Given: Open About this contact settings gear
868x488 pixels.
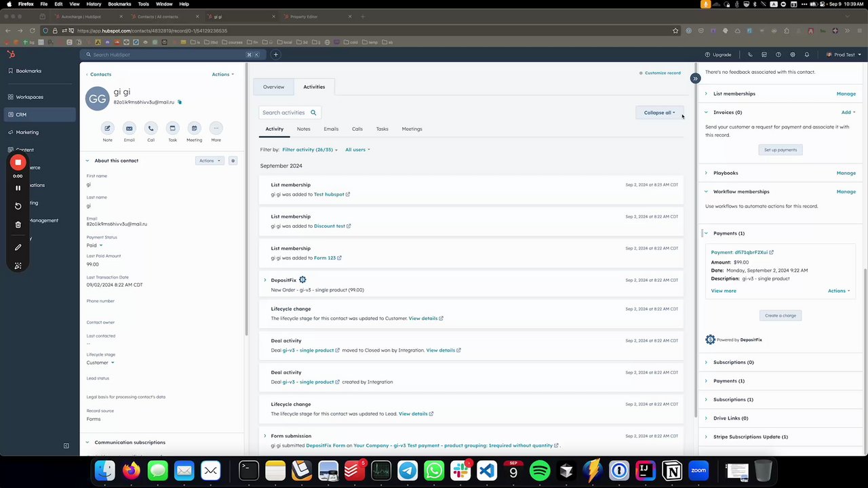Looking at the screenshot, I should 233,161.
